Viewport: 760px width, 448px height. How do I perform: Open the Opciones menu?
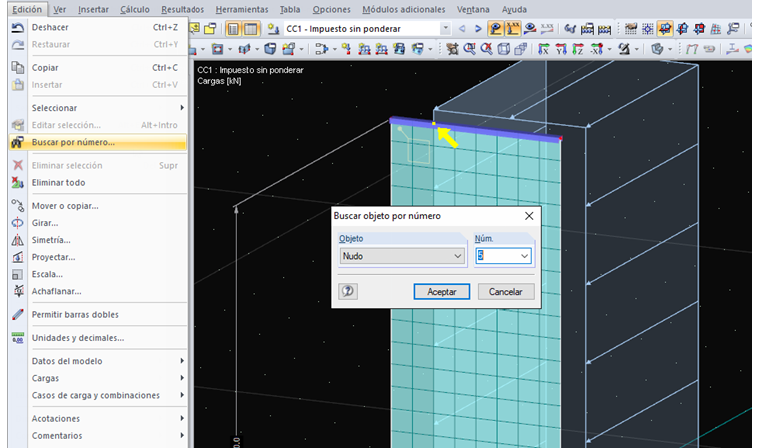coord(332,9)
